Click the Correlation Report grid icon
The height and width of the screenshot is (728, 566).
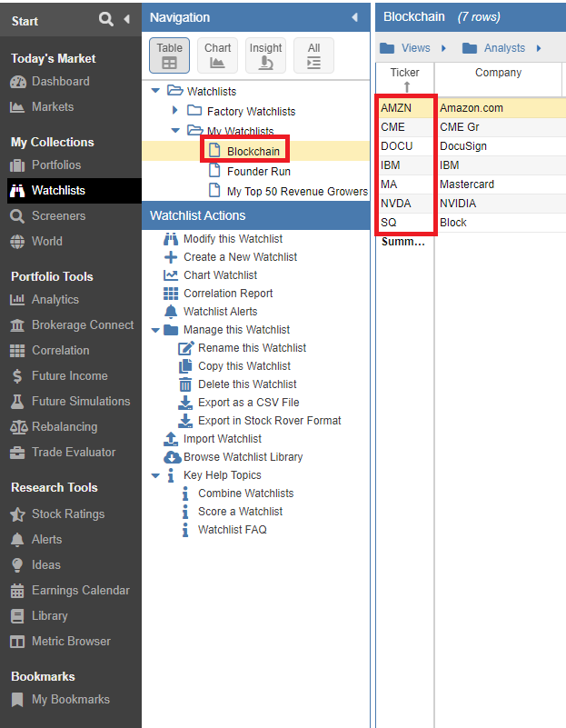(171, 294)
